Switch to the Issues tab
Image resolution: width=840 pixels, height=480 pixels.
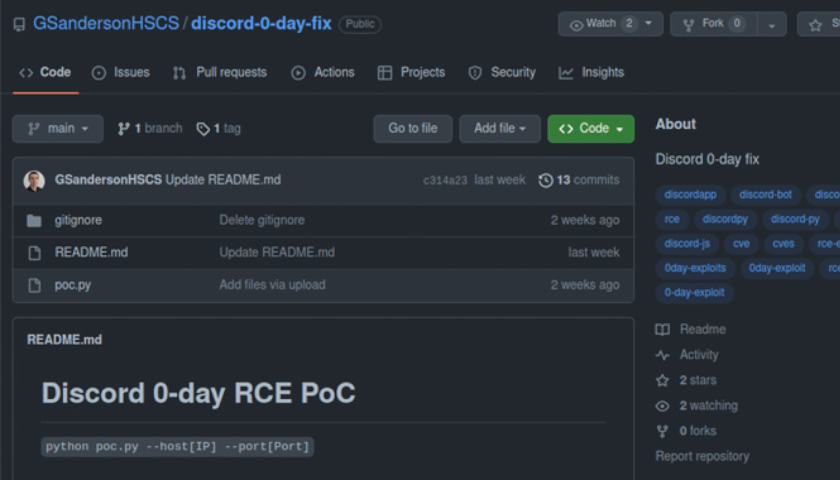tap(121, 72)
